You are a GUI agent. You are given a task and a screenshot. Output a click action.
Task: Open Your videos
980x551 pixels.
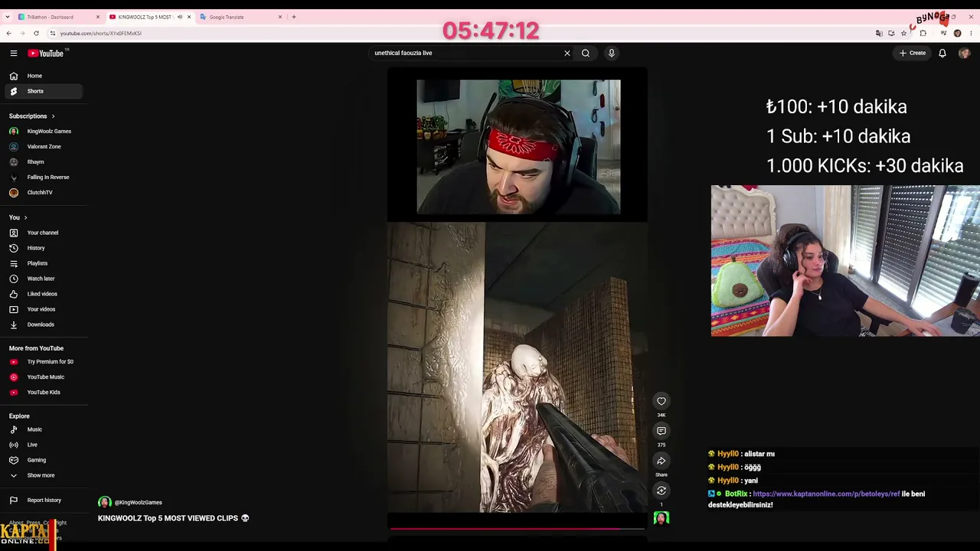[43, 309]
